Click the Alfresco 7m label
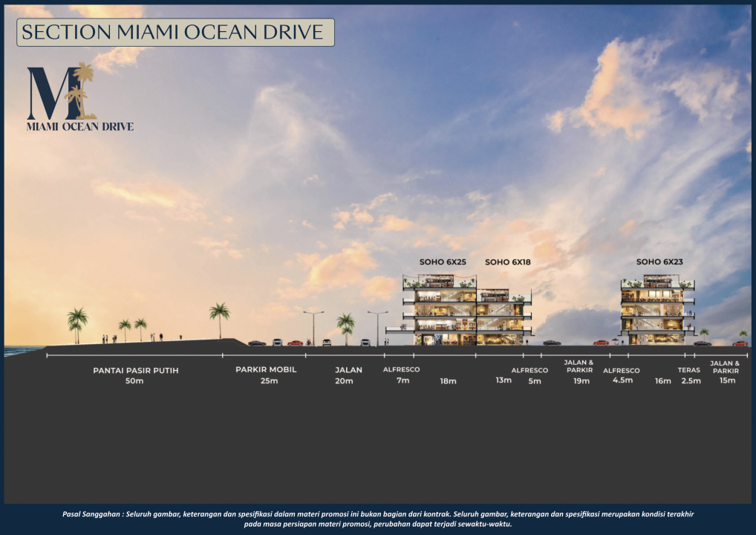The image size is (756, 535). [402, 374]
